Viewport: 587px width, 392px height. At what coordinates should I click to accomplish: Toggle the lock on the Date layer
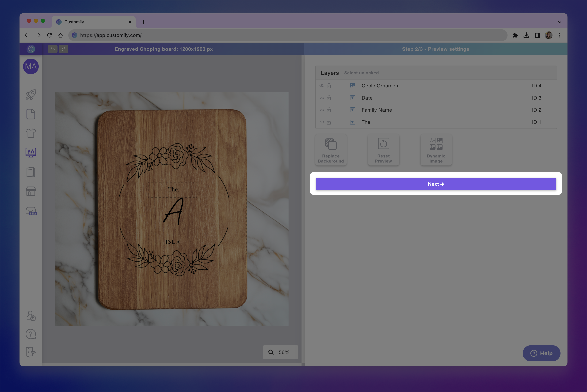tap(329, 98)
